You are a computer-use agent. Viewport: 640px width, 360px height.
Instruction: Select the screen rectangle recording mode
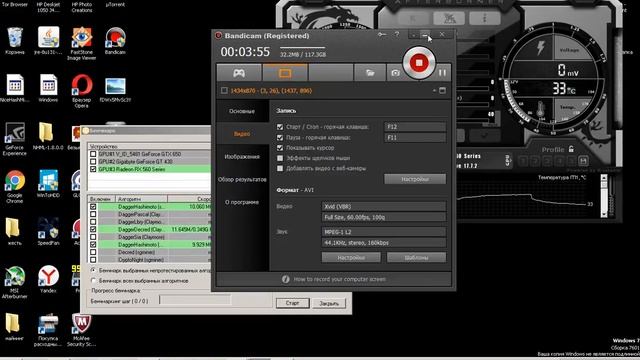click(285, 73)
